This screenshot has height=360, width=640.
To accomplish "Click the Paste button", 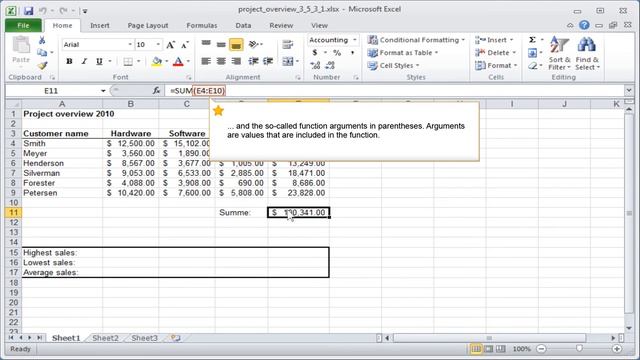I will pos(21,51).
